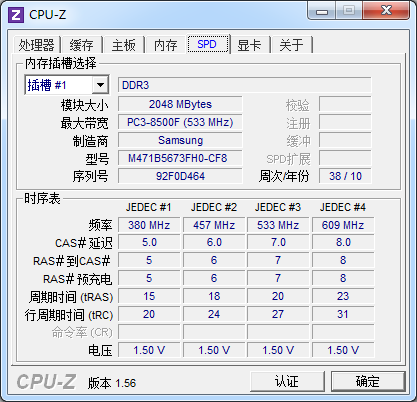
Task: Click the 609 MHz frequency cell
Action: pyautogui.click(x=343, y=225)
